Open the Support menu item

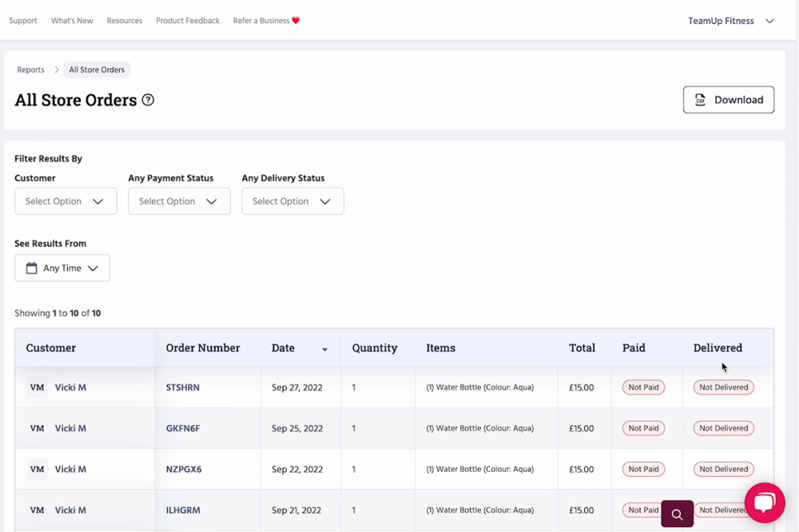[23, 21]
